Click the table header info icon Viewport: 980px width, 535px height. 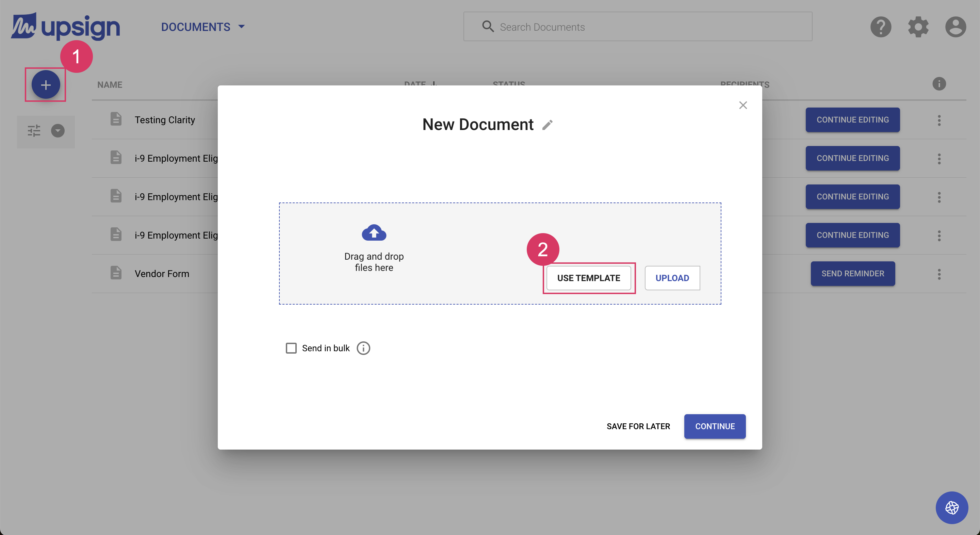[939, 84]
